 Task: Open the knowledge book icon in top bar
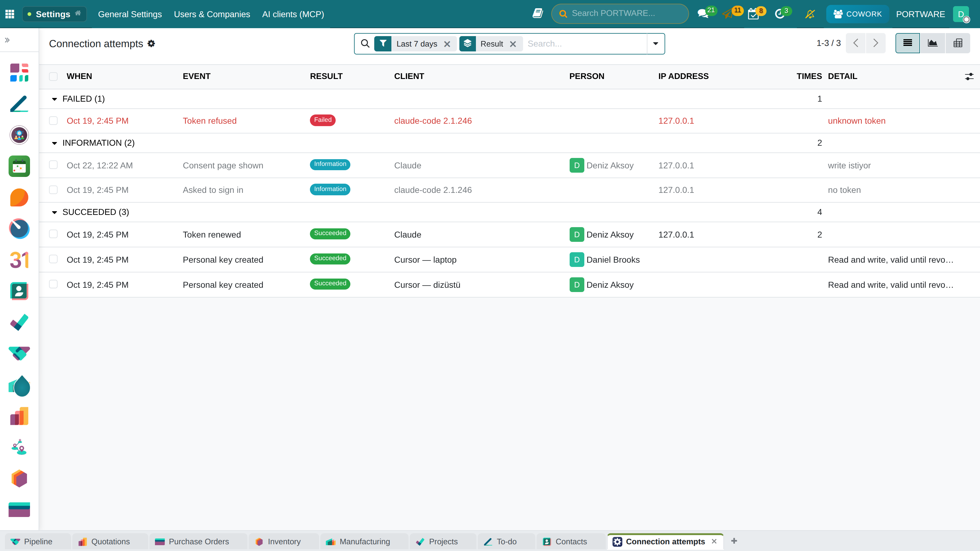(537, 14)
